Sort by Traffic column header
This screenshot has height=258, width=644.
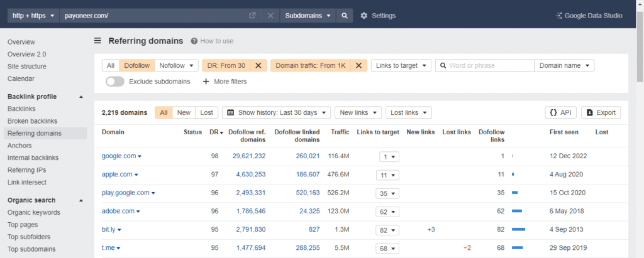(340, 132)
